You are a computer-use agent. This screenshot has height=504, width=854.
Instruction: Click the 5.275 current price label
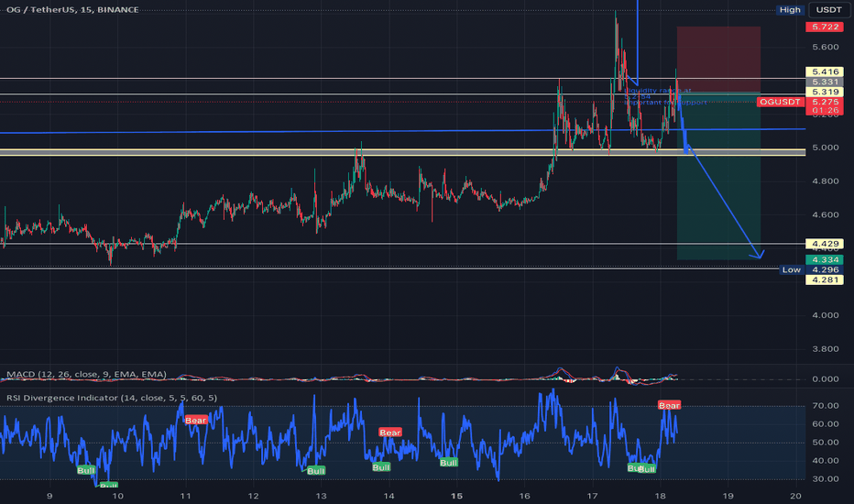824,102
